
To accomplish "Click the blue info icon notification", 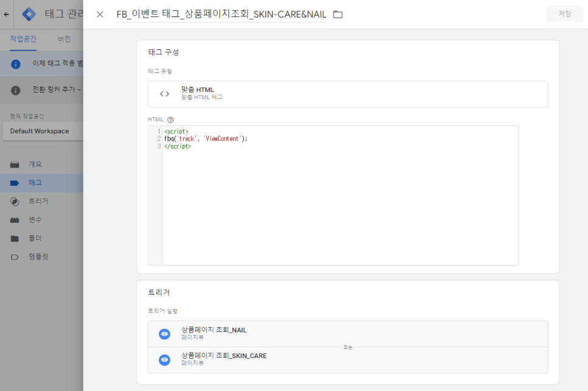I will pos(15,64).
